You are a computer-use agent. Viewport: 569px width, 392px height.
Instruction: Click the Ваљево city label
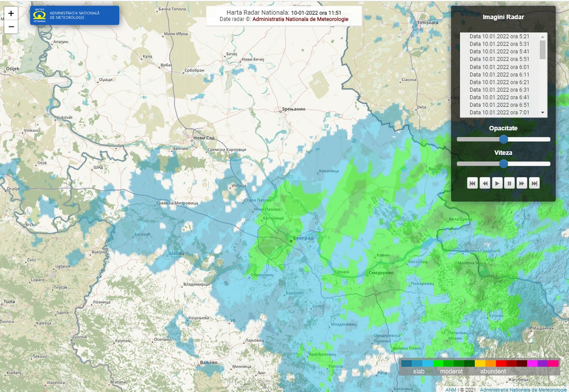click(208, 362)
